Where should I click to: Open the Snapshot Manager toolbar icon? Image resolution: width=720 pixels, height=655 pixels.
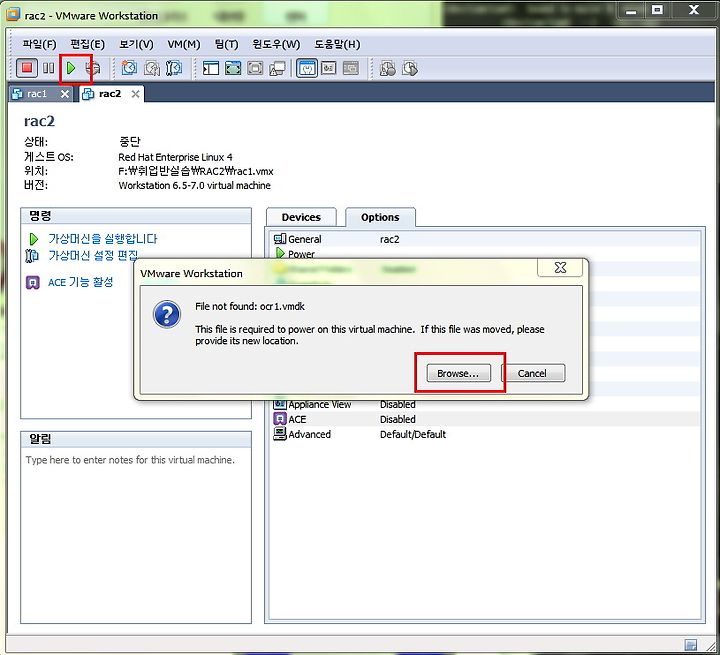click(174, 68)
